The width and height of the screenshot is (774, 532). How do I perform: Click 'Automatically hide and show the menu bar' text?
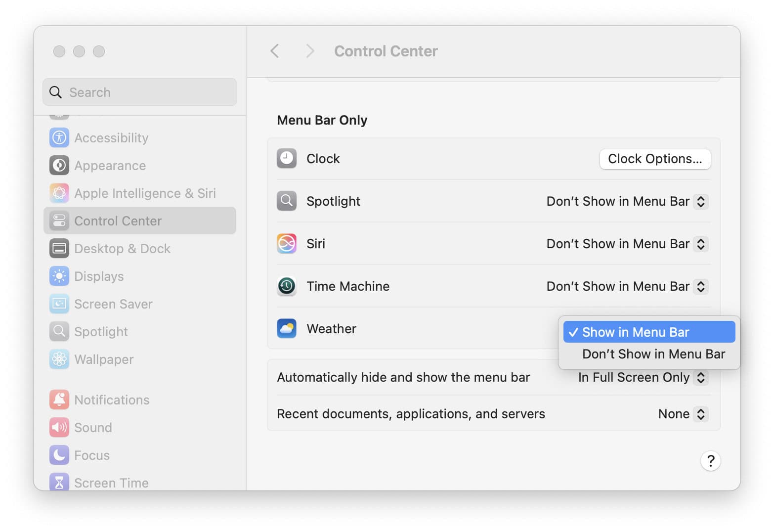tap(403, 377)
